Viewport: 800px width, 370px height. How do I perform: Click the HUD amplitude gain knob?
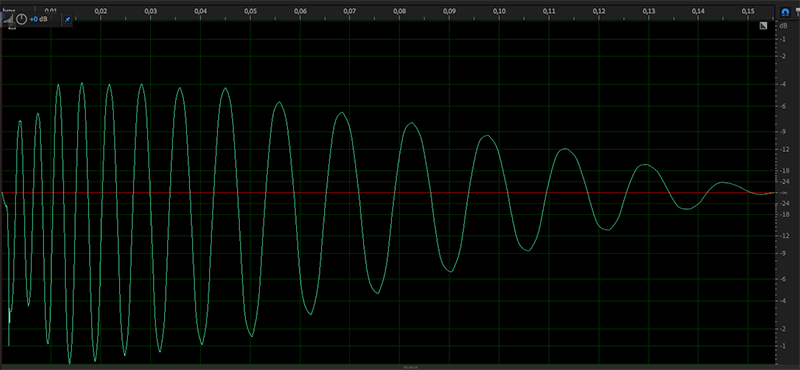[21, 19]
